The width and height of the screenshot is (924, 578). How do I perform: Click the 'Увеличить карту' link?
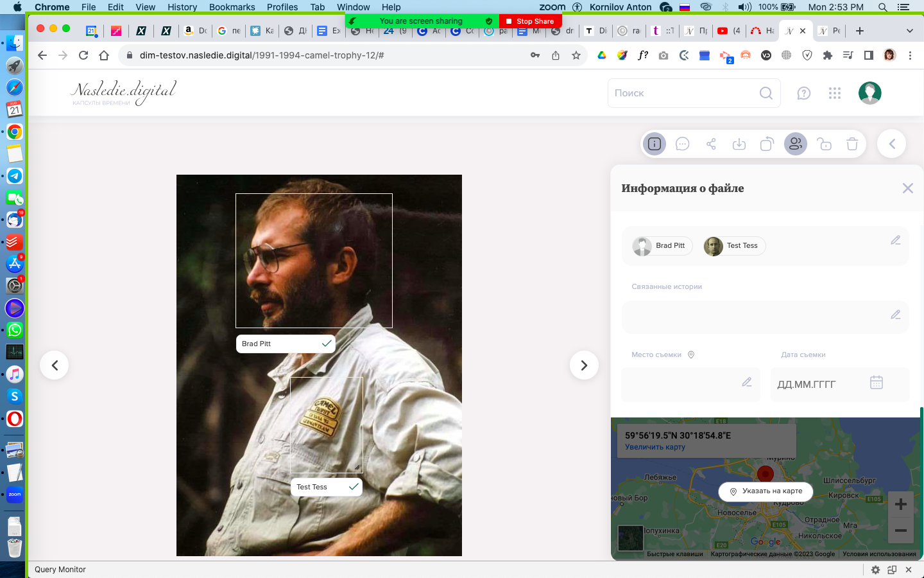[655, 447]
